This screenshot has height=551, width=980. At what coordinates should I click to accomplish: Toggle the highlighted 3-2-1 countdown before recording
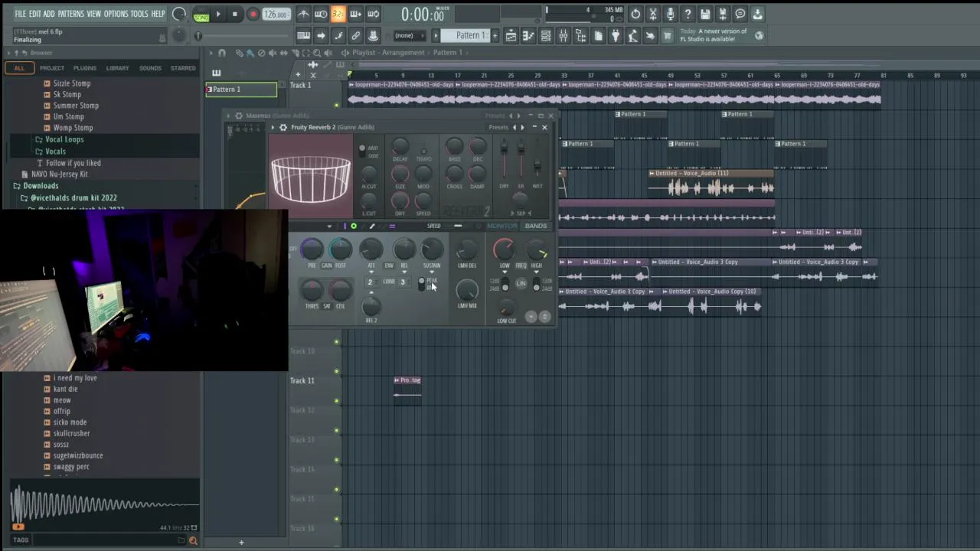(x=338, y=14)
